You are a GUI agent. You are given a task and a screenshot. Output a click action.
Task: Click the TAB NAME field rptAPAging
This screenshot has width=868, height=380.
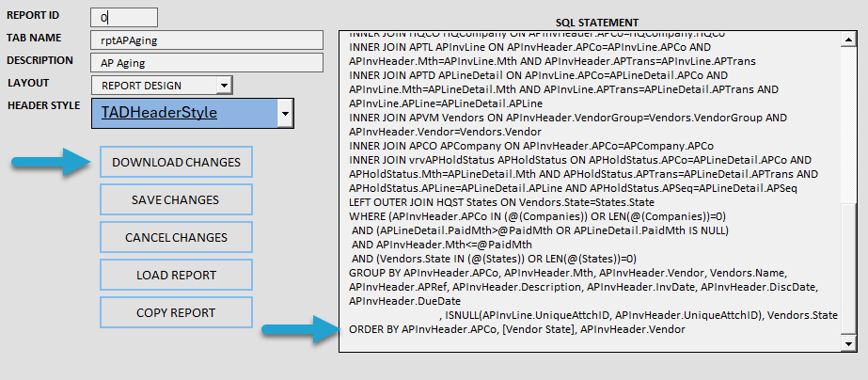(207, 40)
